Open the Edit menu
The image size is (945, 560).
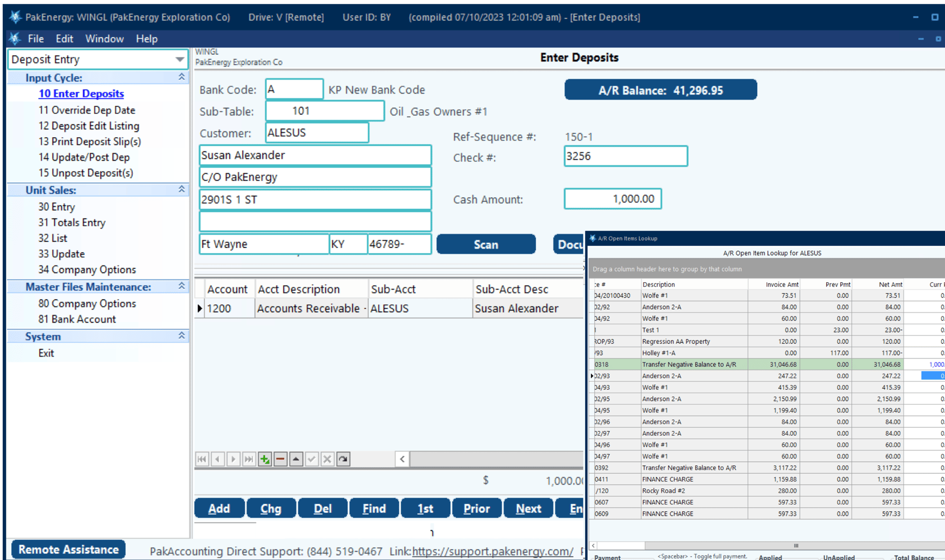pyautogui.click(x=64, y=38)
